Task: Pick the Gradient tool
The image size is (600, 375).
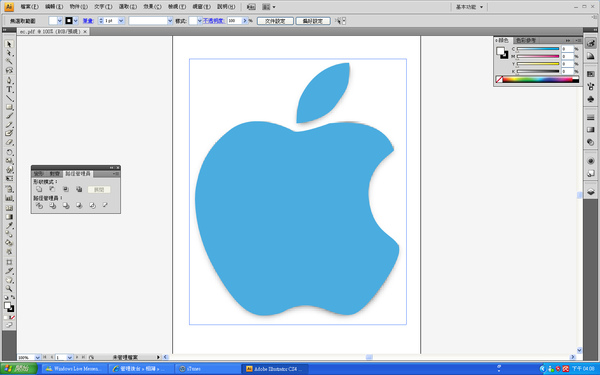Action: 9,217
